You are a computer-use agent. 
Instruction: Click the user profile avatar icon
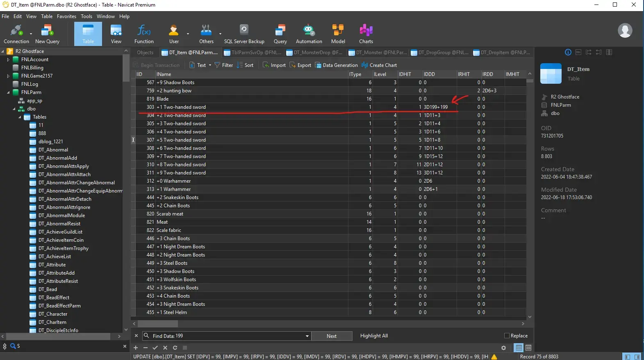pyautogui.click(x=625, y=30)
